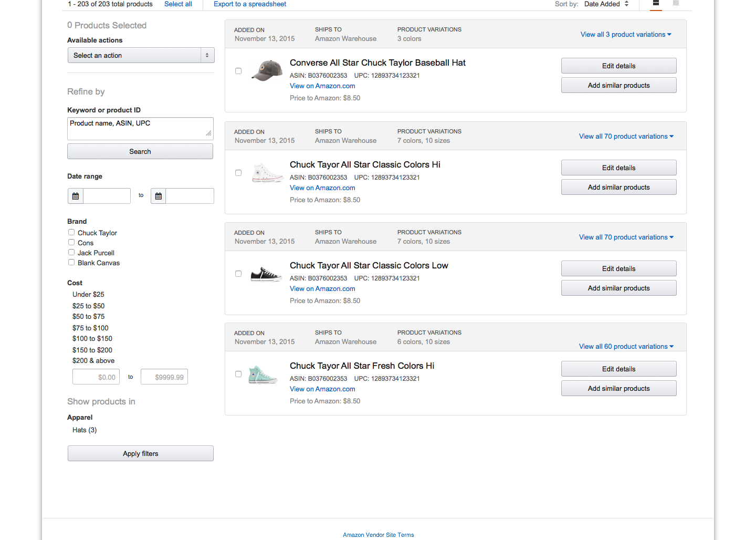Viewport: 756px width, 540px height.
Task: Check the Jack Purcell brand filter
Action: tap(71, 252)
